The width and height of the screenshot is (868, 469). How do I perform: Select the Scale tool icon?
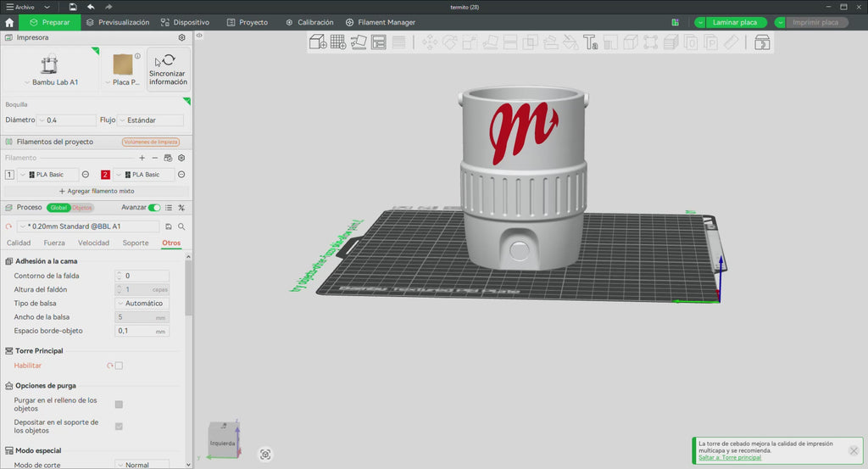[x=470, y=42]
